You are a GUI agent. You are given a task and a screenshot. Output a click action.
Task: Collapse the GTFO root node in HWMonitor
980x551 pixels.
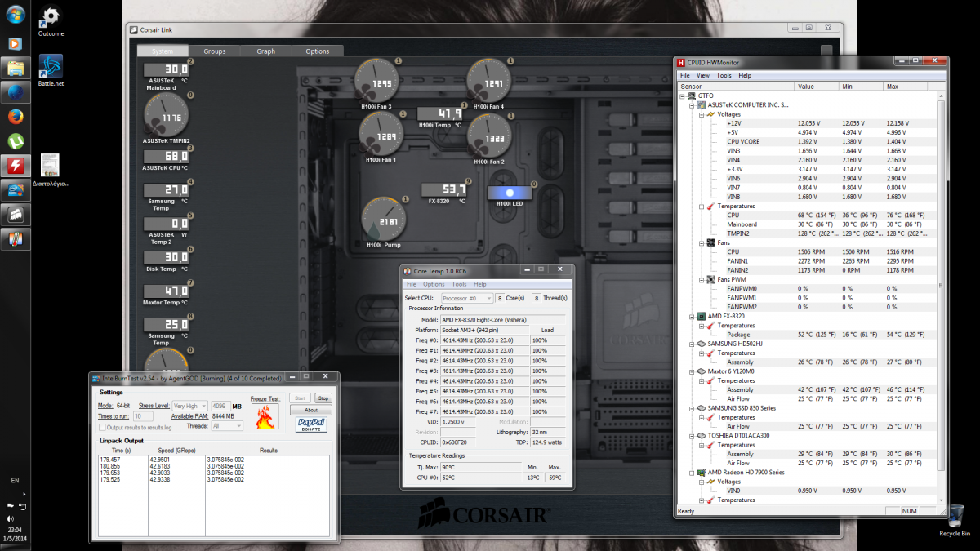(683, 96)
